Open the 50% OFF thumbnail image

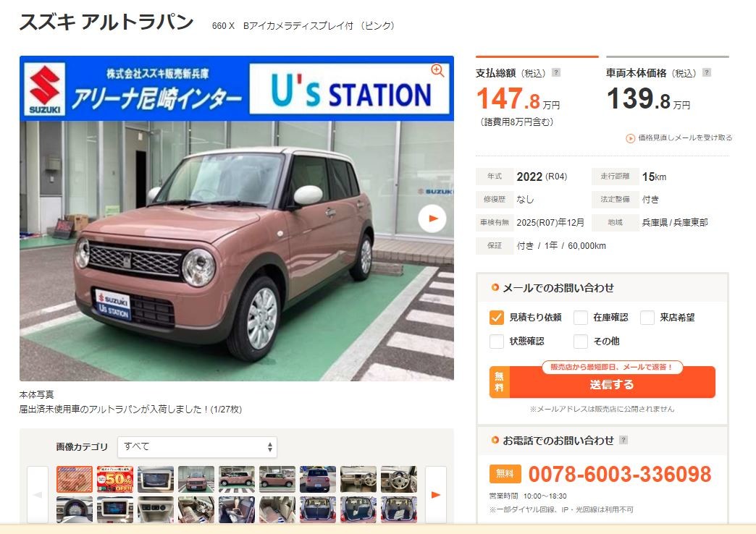(114, 479)
